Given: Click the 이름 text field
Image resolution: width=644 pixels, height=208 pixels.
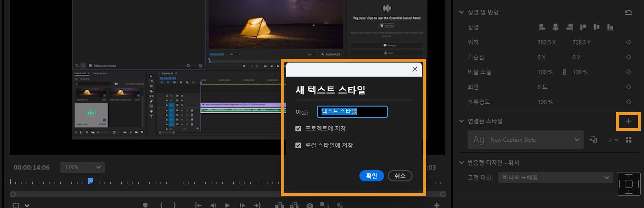Looking at the screenshot, I should click(352, 112).
